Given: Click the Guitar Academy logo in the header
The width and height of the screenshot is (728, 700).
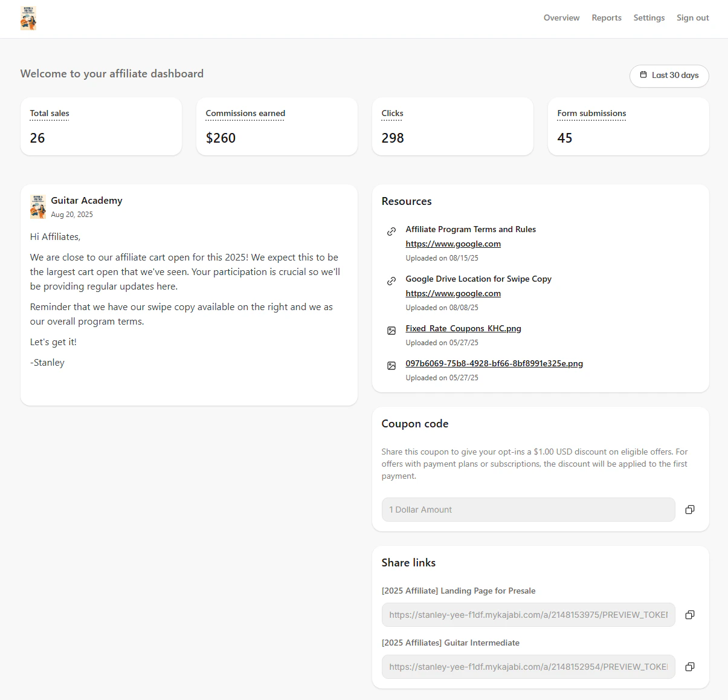Looking at the screenshot, I should (x=28, y=18).
